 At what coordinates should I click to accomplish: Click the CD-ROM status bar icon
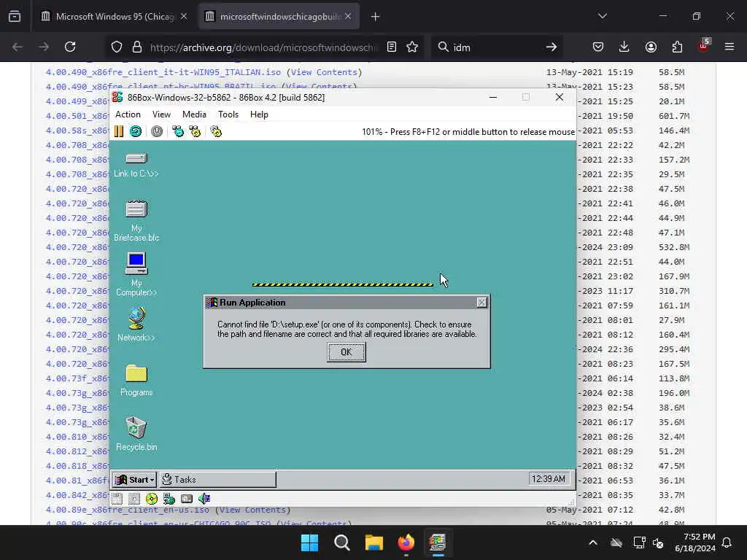pyautogui.click(x=152, y=499)
